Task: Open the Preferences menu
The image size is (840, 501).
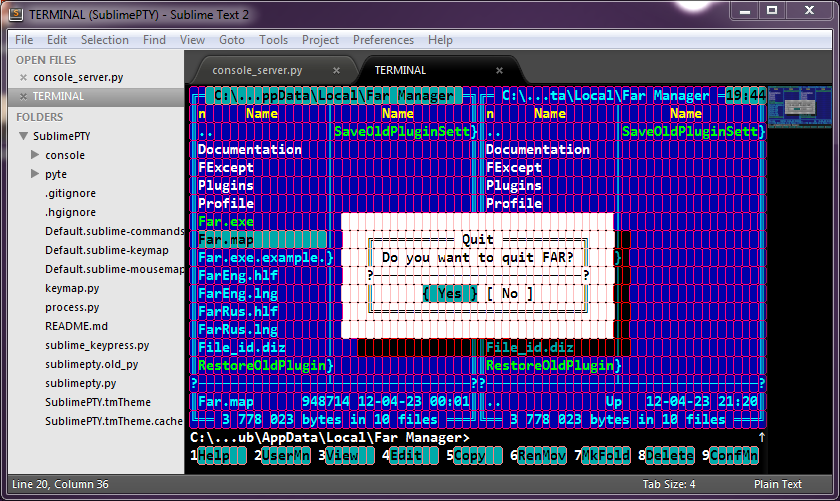Action: tap(383, 40)
